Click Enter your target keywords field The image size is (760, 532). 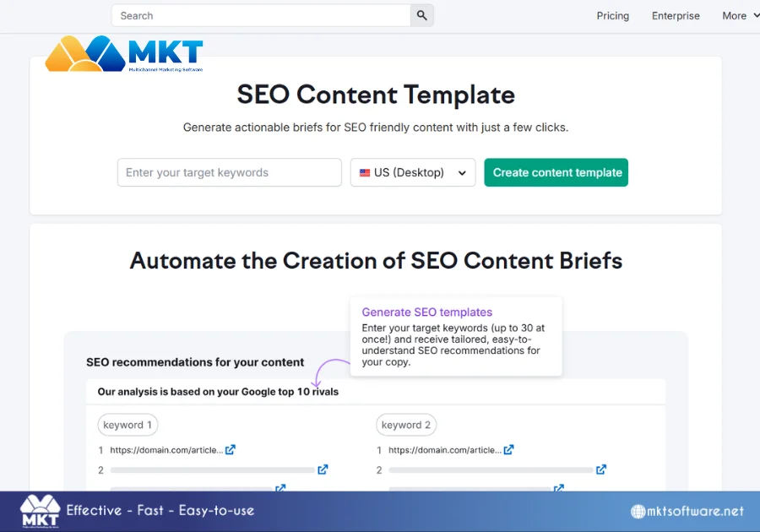pyautogui.click(x=229, y=172)
